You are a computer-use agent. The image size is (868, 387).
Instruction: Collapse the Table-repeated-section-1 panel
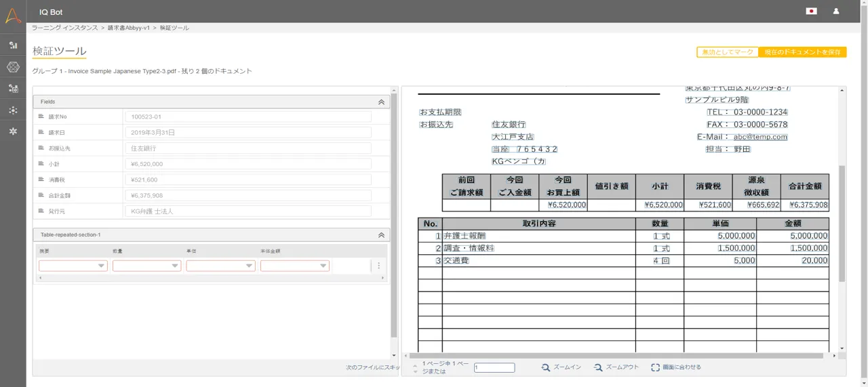381,235
